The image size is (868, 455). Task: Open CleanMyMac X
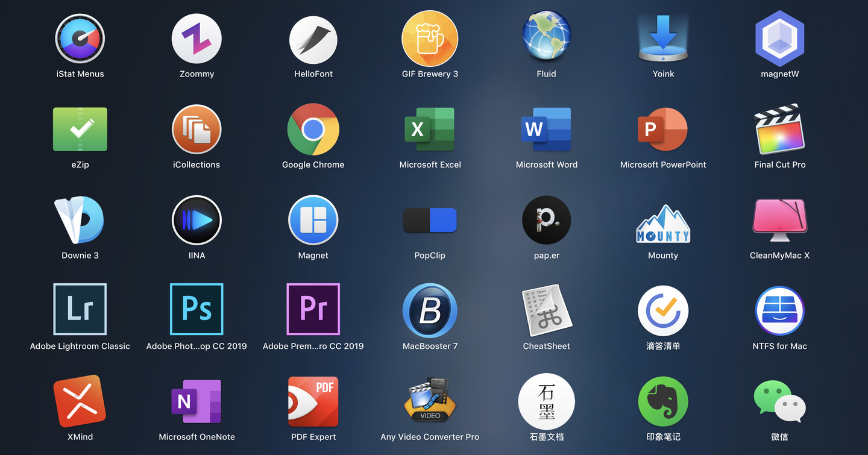pyautogui.click(x=780, y=220)
